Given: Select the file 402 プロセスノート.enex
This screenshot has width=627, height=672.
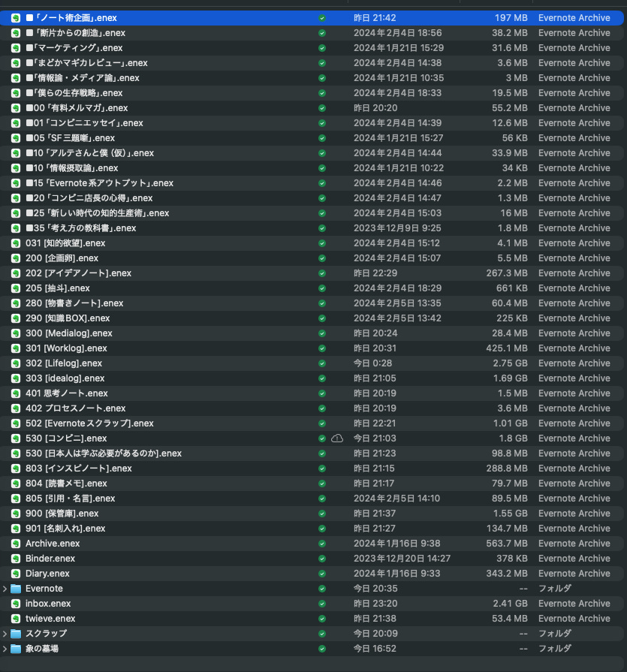Looking at the screenshot, I should tap(75, 408).
